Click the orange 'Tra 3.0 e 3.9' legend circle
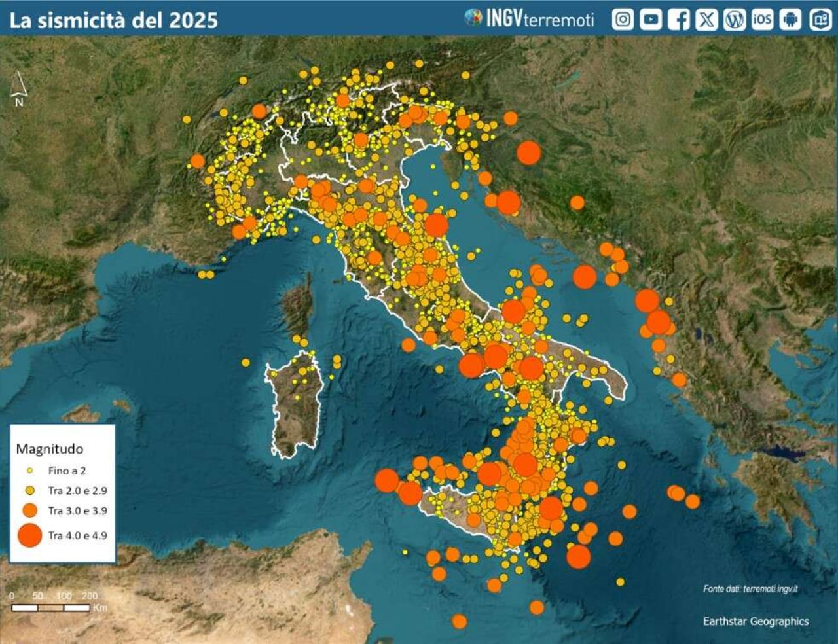This screenshot has width=838, height=644. click(29, 510)
